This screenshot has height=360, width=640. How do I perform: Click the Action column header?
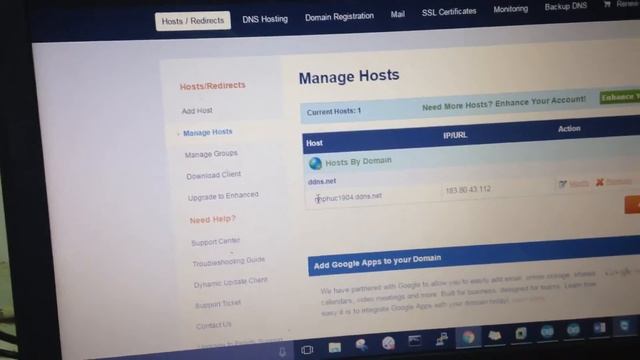click(569, 129)
